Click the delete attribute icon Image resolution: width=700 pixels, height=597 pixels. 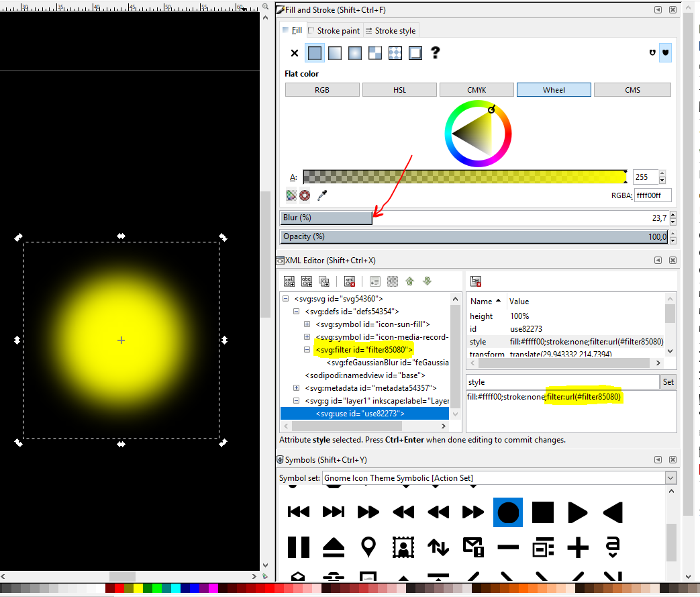475,281
